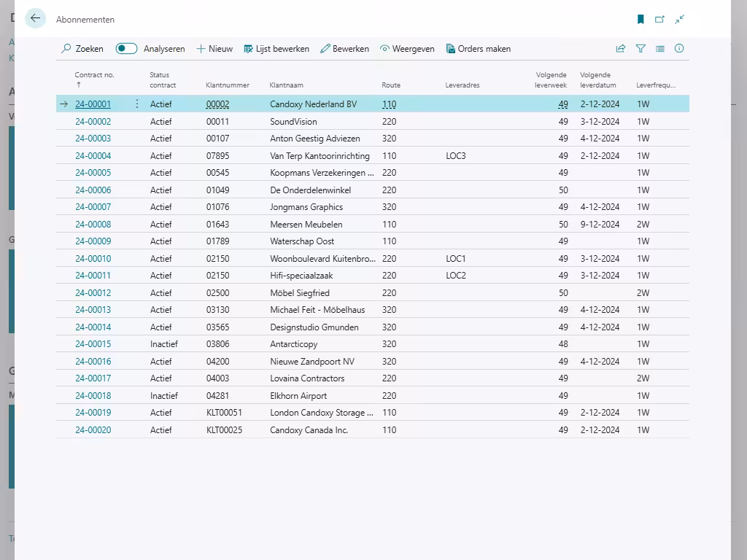Click Nieuw to create a subscription
Viewport: 747px width, 560px height.
click(x=214, y=49)
